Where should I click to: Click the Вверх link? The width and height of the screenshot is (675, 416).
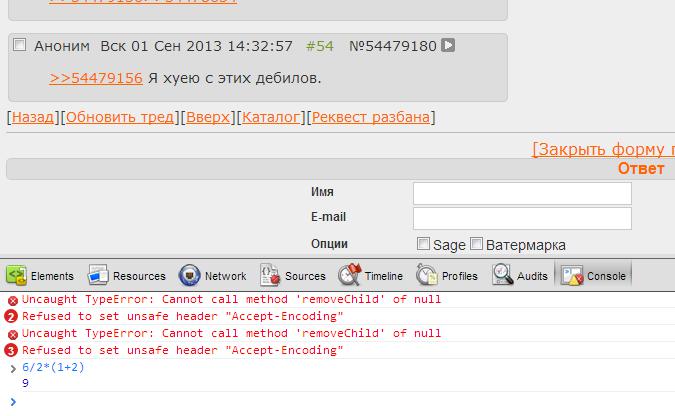[208, 117]
